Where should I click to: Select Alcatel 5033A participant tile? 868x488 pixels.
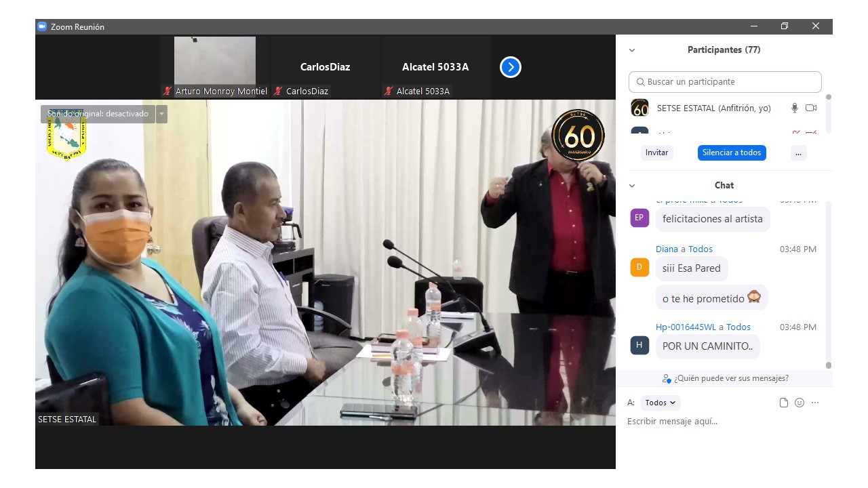[436, 67]
